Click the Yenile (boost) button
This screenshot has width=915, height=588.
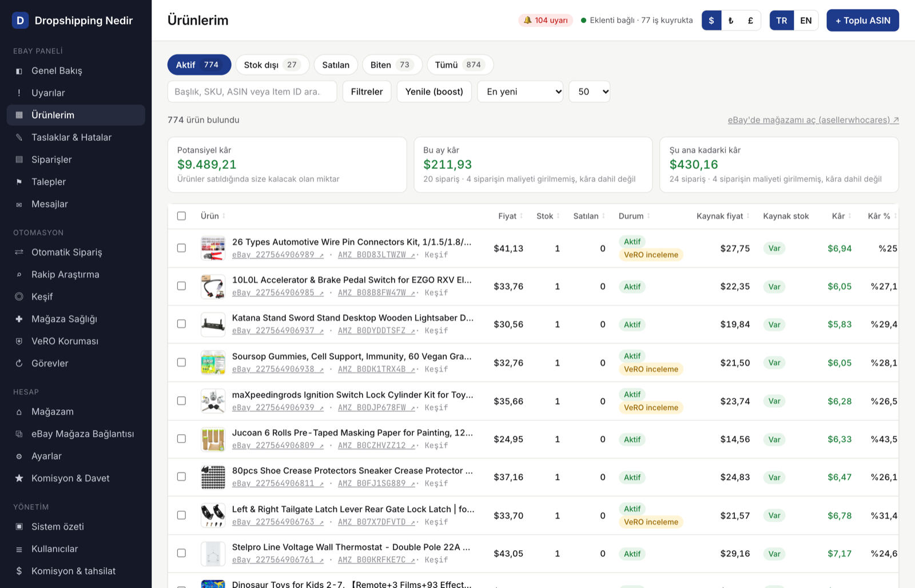point(434,92)
